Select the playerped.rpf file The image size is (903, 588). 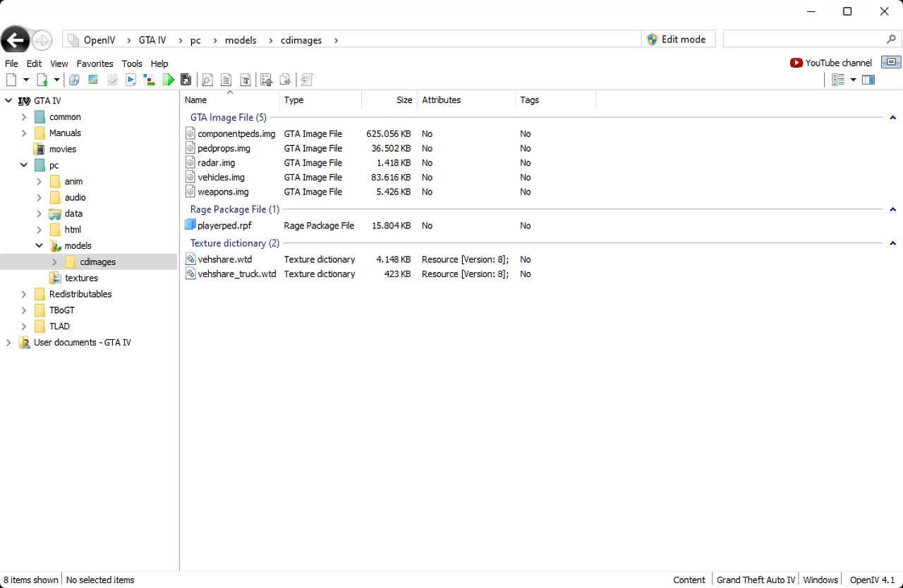(x=224, y=226)
